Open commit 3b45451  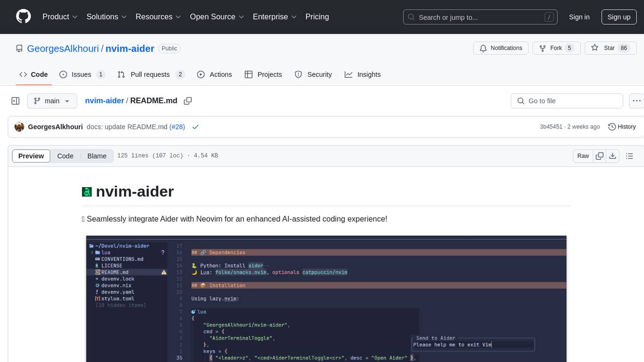pyautogui.click(x=551, y=127)
